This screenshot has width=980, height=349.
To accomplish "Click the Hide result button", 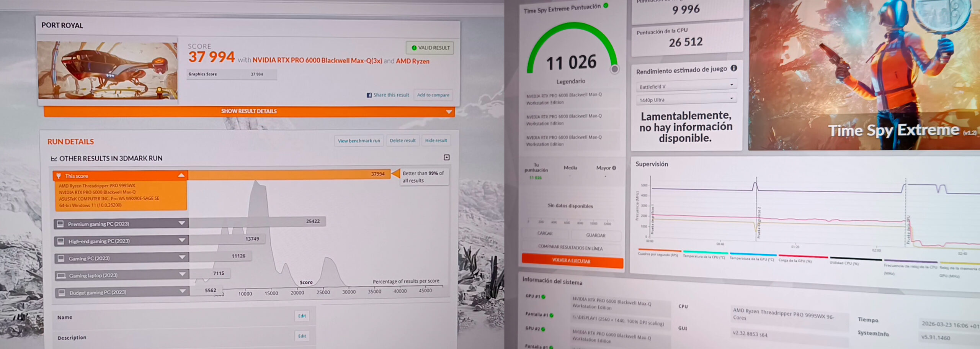I will pyautogui.click(x=436, y=141).
